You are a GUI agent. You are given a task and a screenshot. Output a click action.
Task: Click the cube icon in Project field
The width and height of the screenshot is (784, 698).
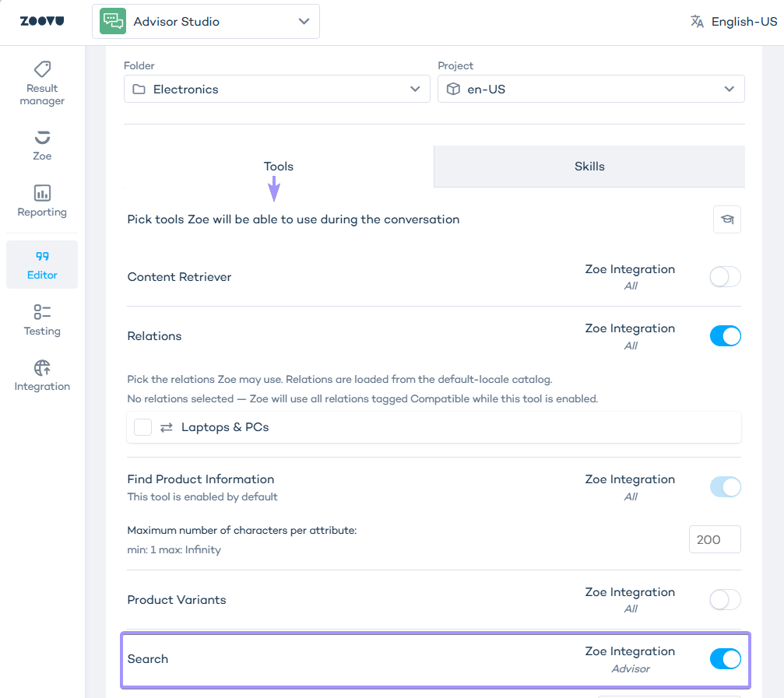[453, 89]
